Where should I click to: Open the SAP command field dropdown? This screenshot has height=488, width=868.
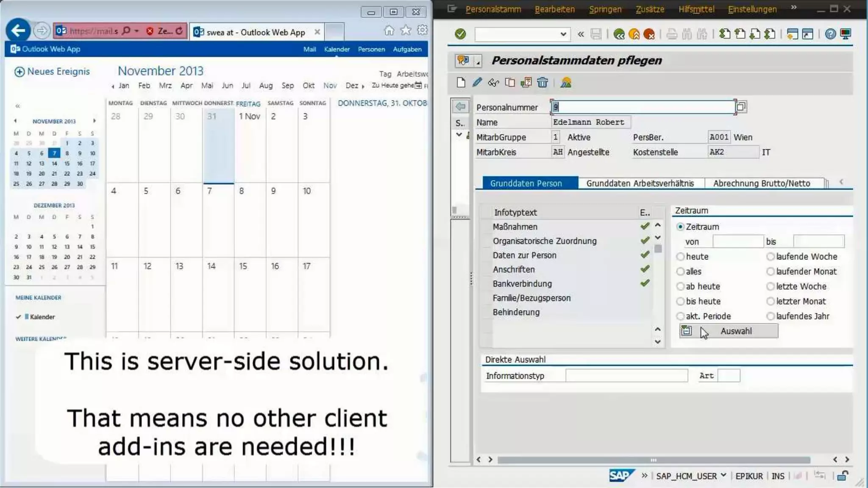click(563, 34)
